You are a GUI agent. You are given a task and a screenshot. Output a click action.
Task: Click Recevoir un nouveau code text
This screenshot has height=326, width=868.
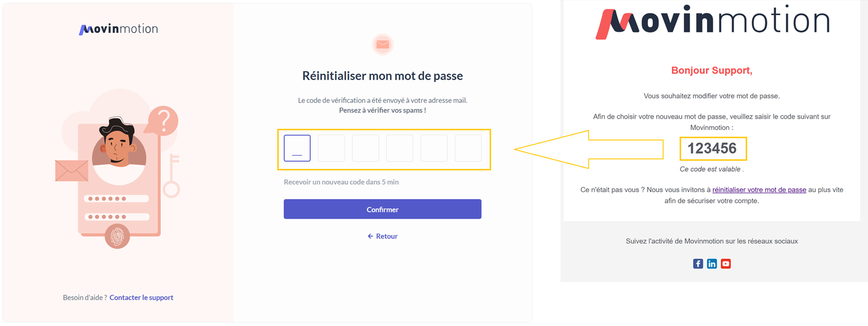coord(341,182)
